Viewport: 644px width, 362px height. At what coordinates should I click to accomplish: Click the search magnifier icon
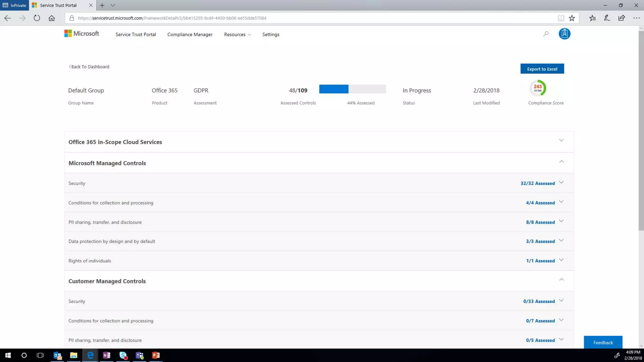click(x=546, y=34)
